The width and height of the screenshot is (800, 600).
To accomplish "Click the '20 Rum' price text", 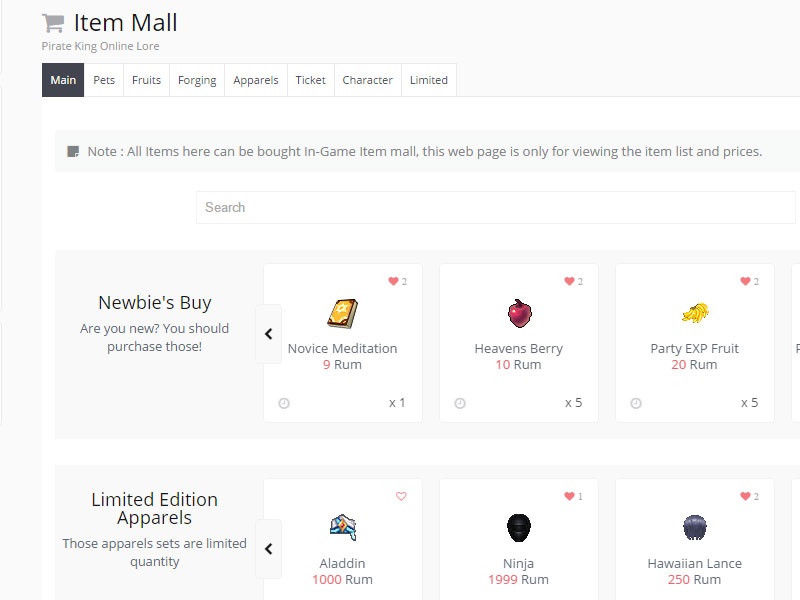I will pos(694,365).
